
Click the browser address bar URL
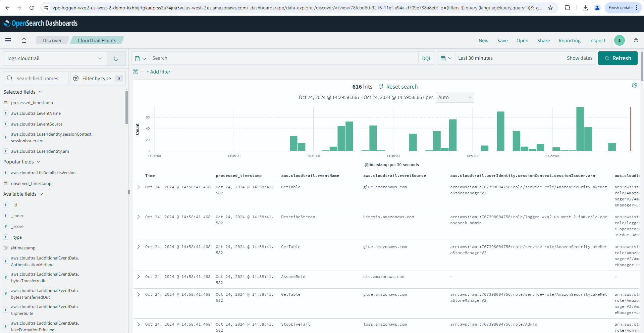[297, 8]
